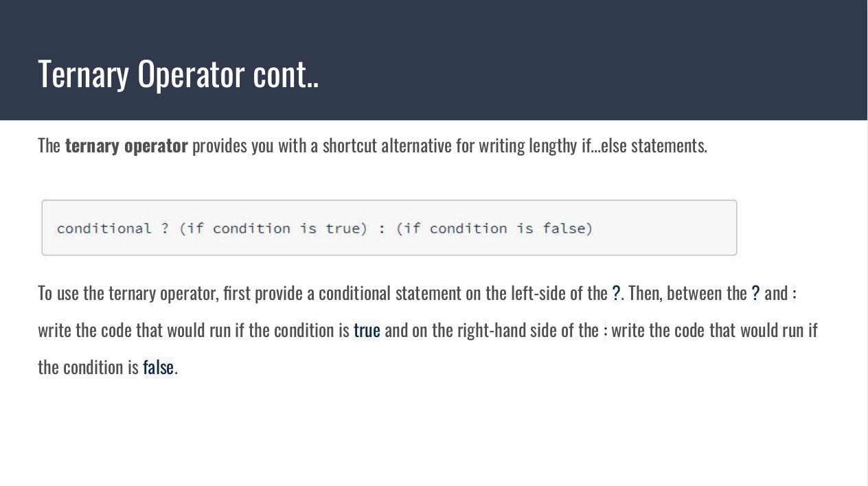Click the highlighted "?" after "left-side of the"
868x486 pixels.
(616, 294)
